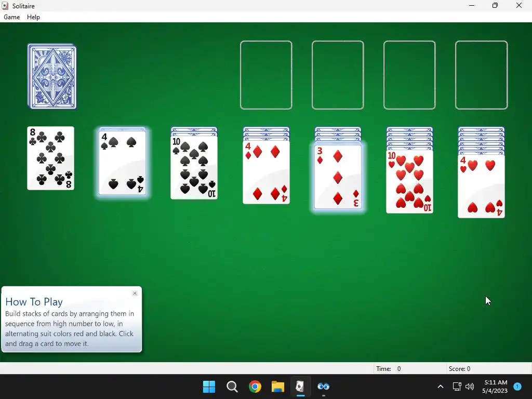Click the fourth empty foundation slot
The width and height of the screenshot is (532, 399).
pyautogui.click(x=482, y=75)
